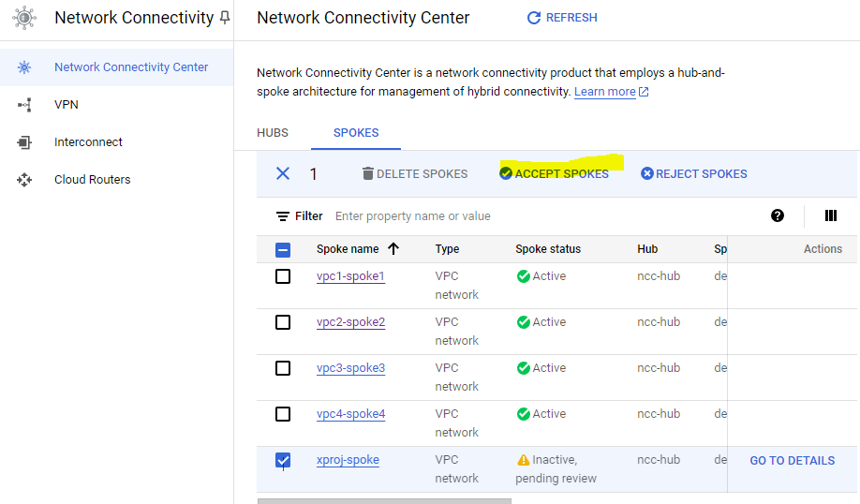Image resolution: width=860 pixels, height=504 pixels.
Task: Click the warning icon for xproj-spoke status
Action: (x=524, y=460)
